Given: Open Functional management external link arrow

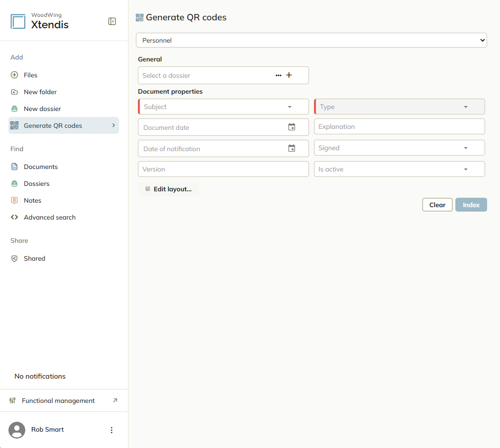Looking at the screenshot, I should pyautogui.click(x=115, y=400).
